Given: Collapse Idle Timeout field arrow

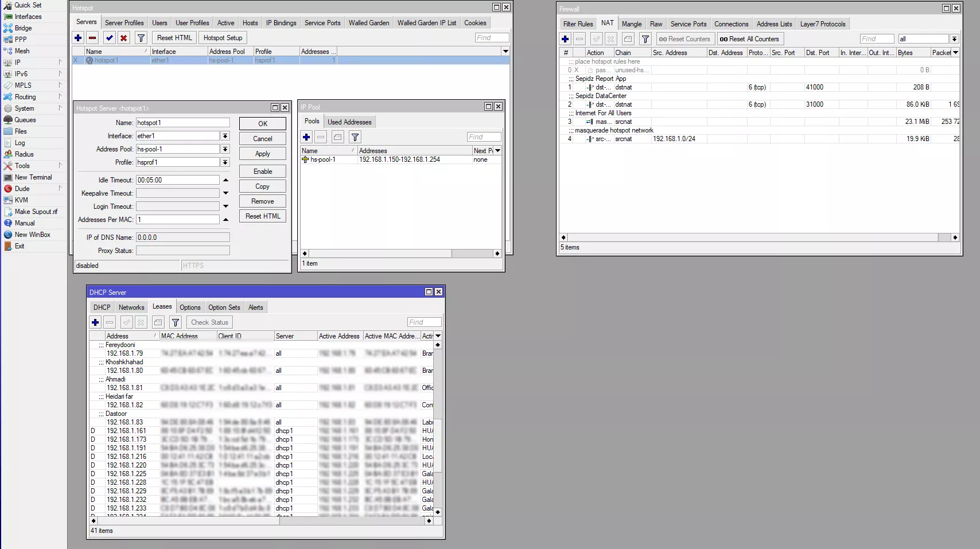Looking at the screenshot, I should [225, 180].
